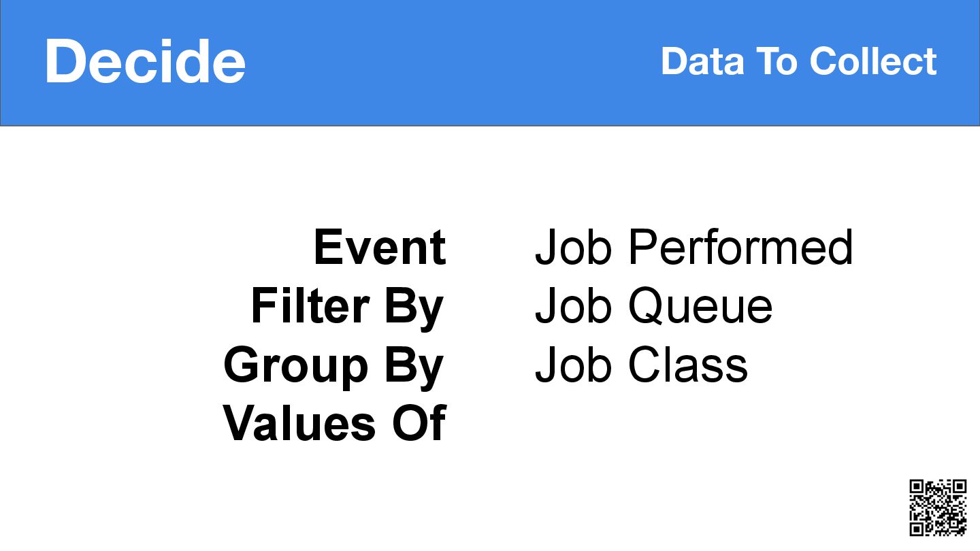Click the word "Values"
980x551 pixels.
(x=299, y=423)
